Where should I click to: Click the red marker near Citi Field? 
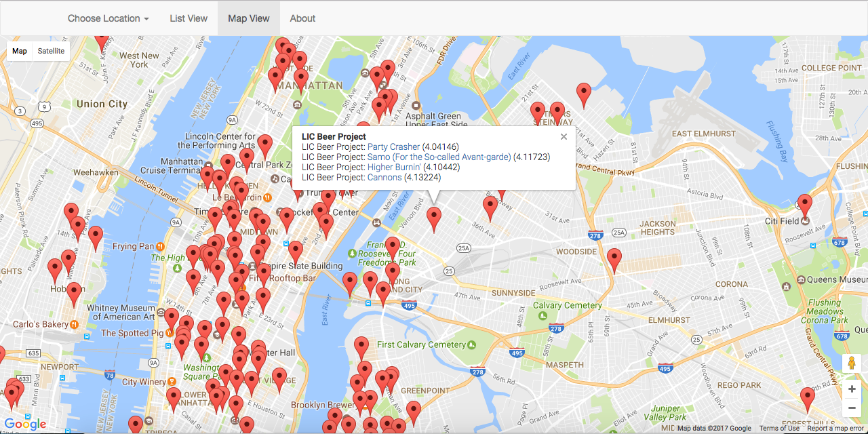point(804,205)
